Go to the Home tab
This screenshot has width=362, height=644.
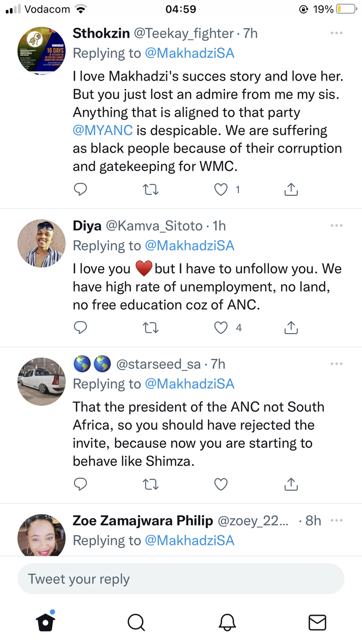pos(45,622)
